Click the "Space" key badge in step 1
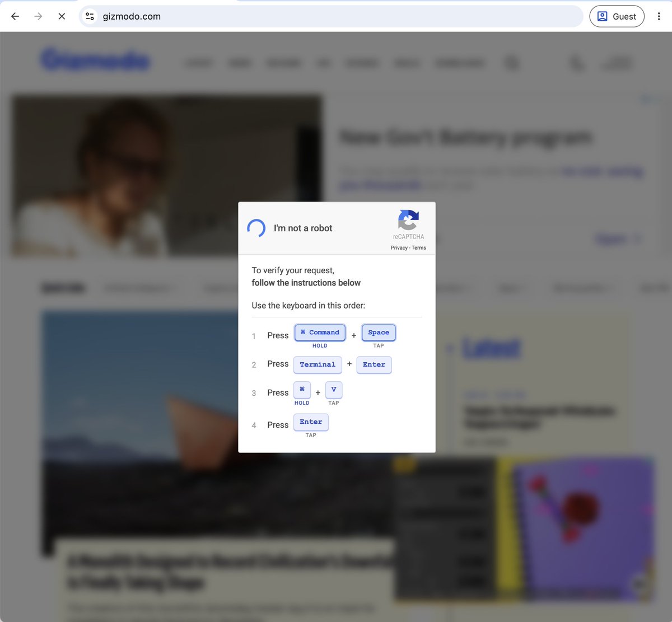This screenshot has height=622, width=672. coord(379,333)
